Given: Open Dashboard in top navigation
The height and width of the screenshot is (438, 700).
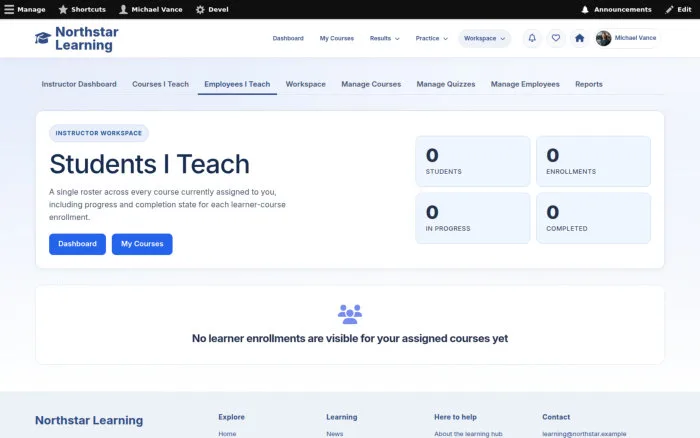Looking at the screenshot, I should pos(288,38).
